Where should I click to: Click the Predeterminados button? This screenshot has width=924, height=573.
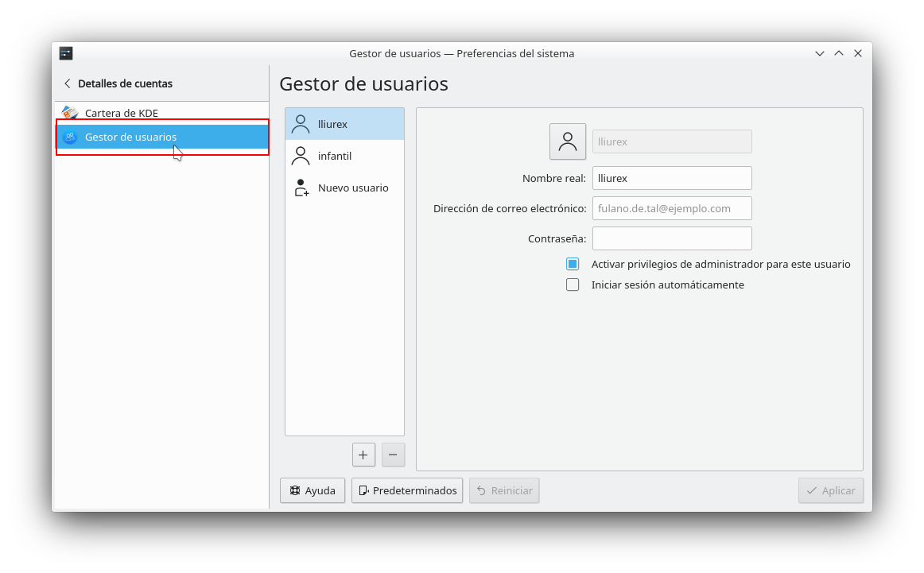[407, 490]
